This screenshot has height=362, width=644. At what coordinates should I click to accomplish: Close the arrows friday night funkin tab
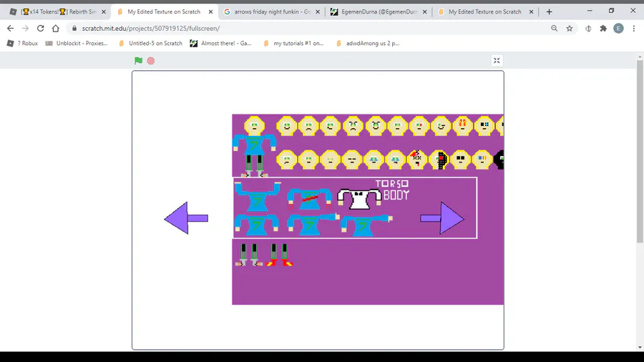318,12
